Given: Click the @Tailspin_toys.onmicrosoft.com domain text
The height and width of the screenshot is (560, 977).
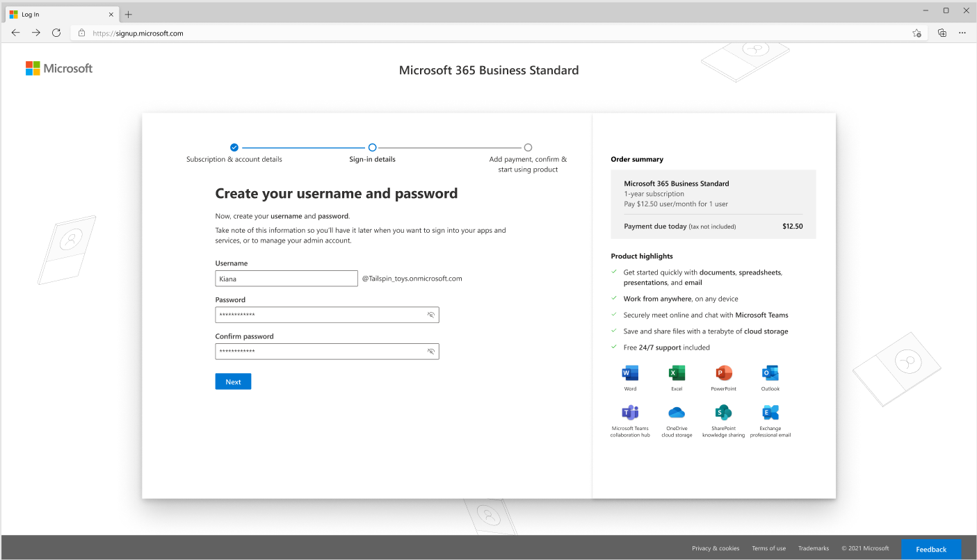Looking at the screenshot, I should [412, 279].
